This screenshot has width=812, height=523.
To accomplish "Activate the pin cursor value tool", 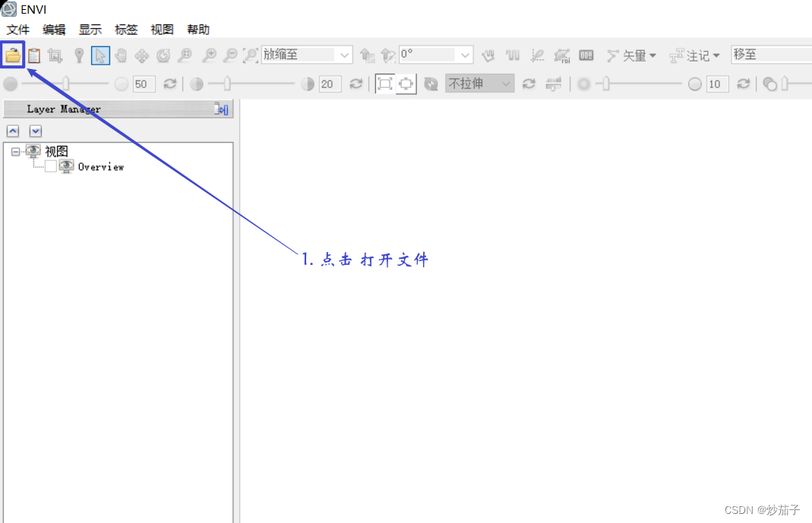I will pos(79,55).
